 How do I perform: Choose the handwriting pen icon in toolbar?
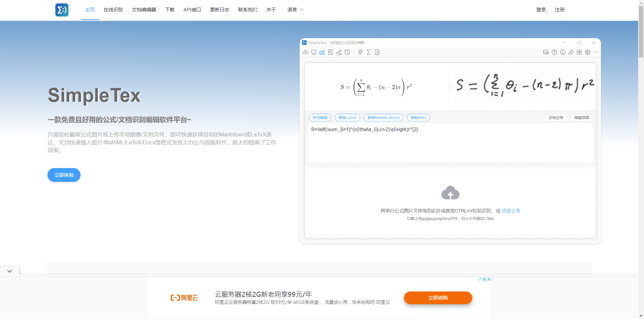[339, 52]
